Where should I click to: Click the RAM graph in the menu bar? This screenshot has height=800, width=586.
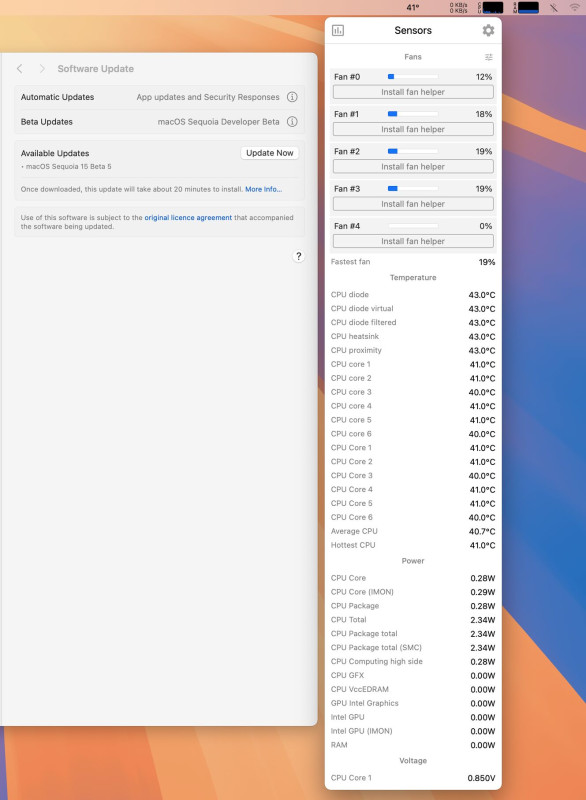[x=526, y=7]
